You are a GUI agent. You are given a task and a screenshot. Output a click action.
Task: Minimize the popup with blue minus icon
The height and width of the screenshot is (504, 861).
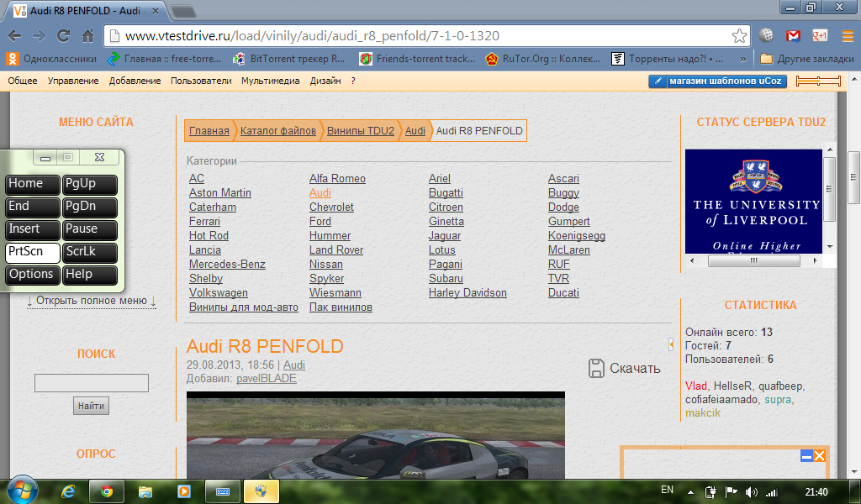[x=806, y=455]
